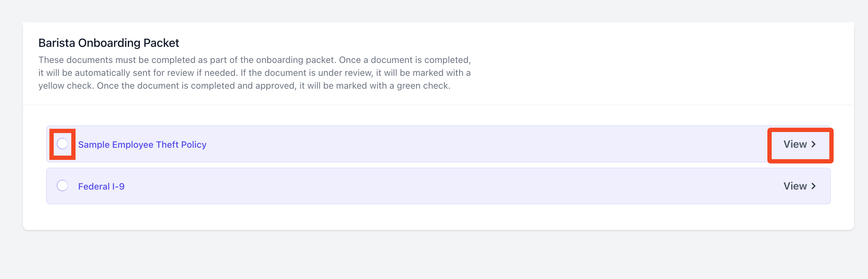
Task: Click the chevron arrow in Sample Employee Theft Policy row
Action: coord(814,144)
